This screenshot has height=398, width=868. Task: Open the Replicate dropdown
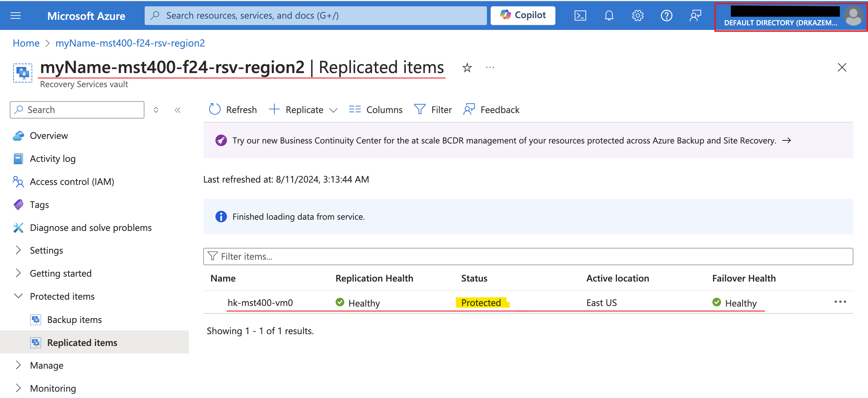(x=303, y=110)
